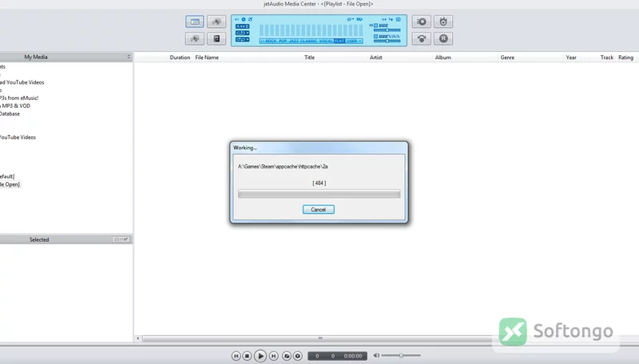
Task: Click the Media Center view icon at top-left of toolbar
Action: point(195,22)
